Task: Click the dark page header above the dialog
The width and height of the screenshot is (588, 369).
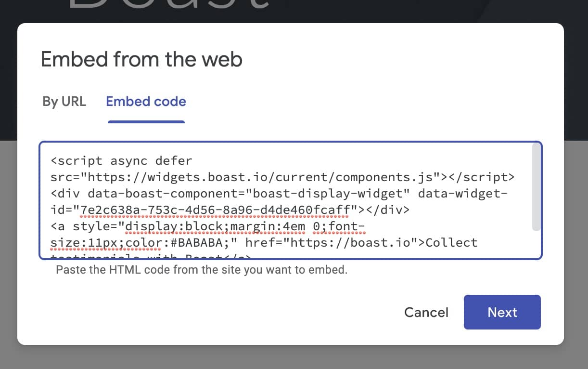Action: tap(385, 11)
